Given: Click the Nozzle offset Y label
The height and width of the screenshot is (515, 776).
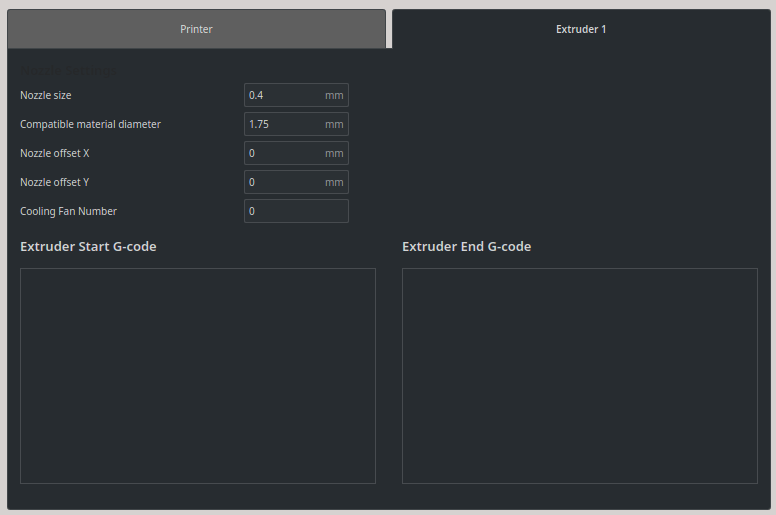Looking at the screenshot, I should [54, 183].
